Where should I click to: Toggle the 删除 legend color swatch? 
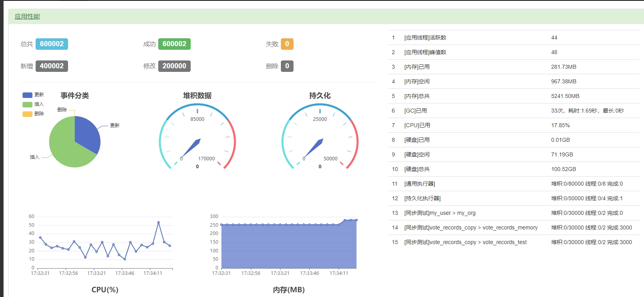point(27,114)
